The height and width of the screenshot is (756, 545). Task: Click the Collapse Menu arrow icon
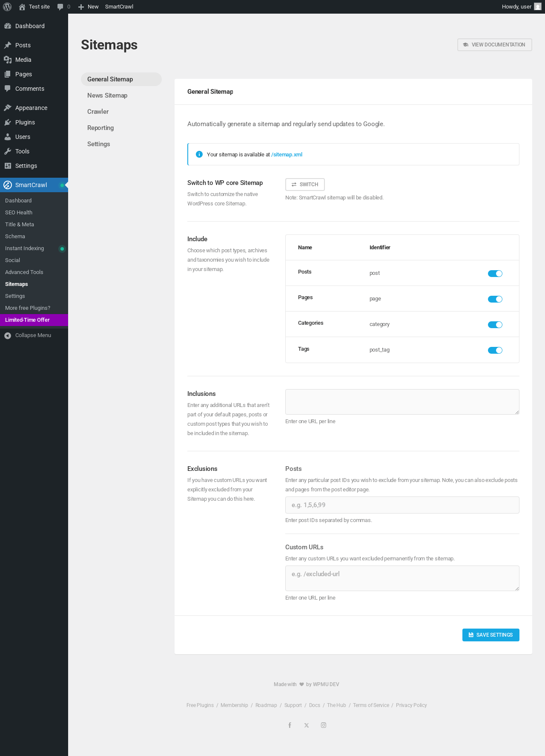[8, 336]
